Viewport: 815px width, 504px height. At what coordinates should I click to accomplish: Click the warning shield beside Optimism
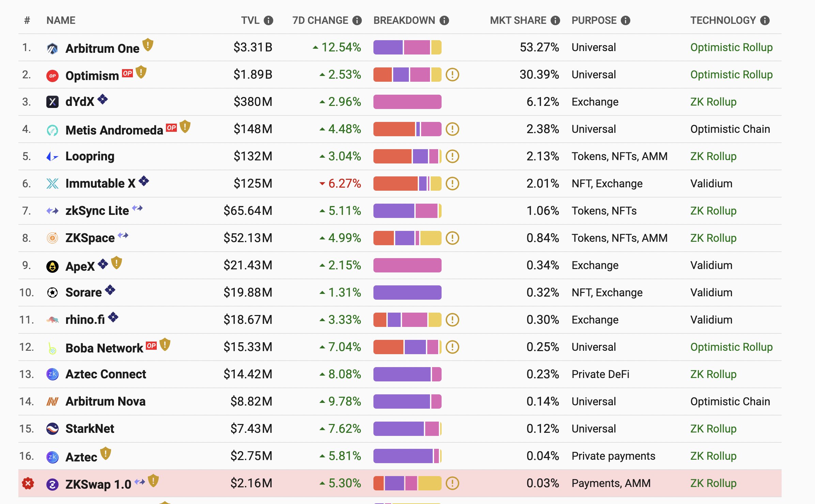pyautogui.click(x=141, y=72)
